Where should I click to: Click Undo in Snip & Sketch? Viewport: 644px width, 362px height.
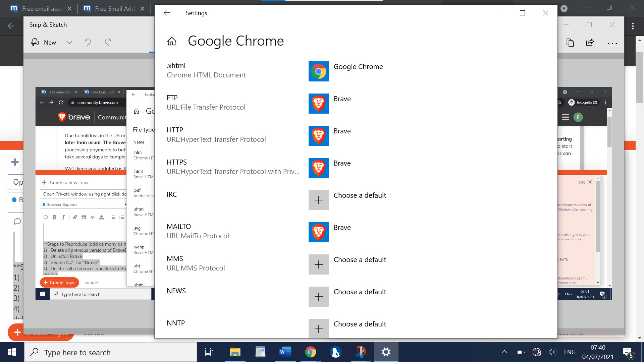click(x=88, y=43)
